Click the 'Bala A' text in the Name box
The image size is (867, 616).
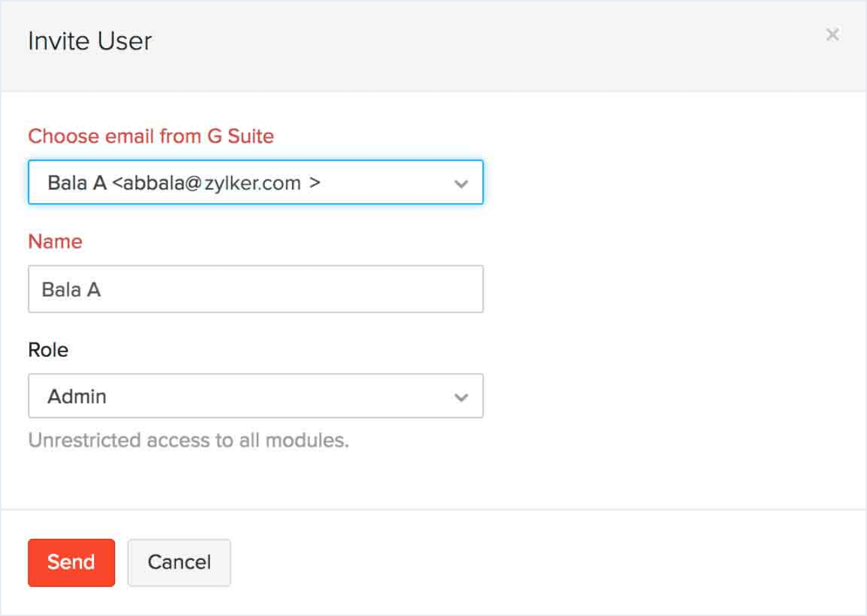(x=71, y=290)
